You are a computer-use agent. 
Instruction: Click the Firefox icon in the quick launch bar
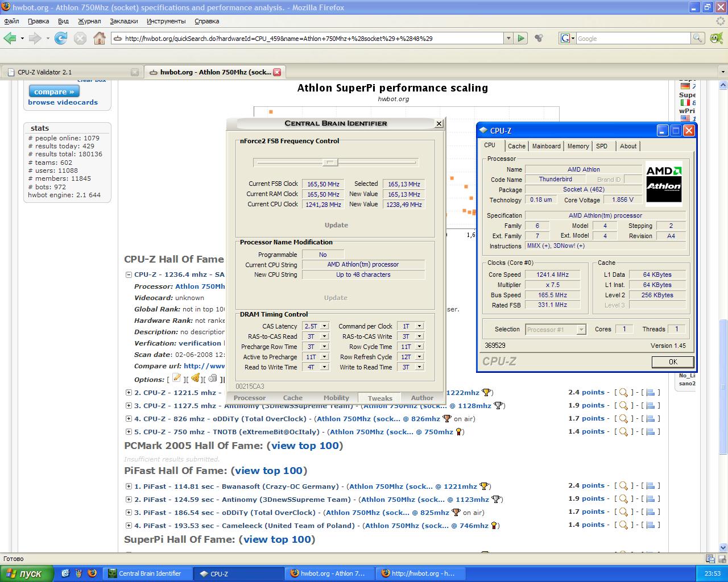coord(92,573)
